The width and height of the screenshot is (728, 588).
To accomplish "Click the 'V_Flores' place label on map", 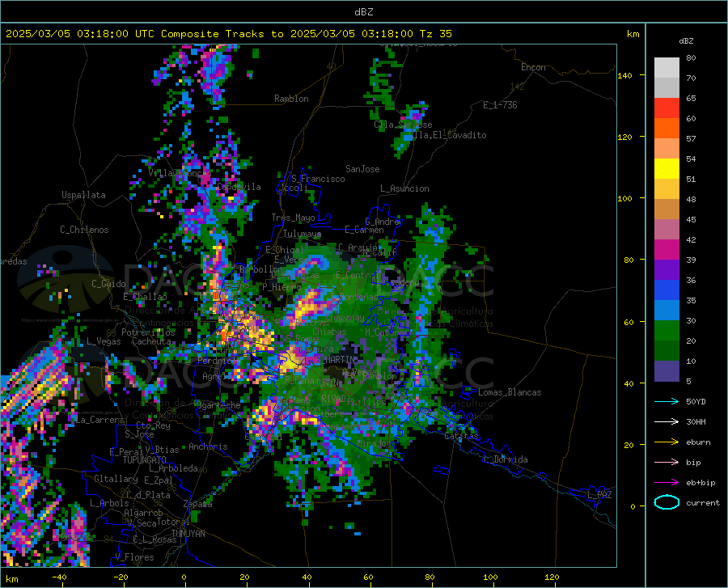I will coord(134,557).
